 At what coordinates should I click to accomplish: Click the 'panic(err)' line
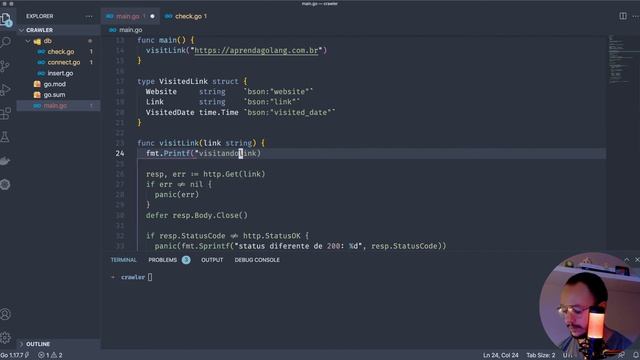click(177, 195)
